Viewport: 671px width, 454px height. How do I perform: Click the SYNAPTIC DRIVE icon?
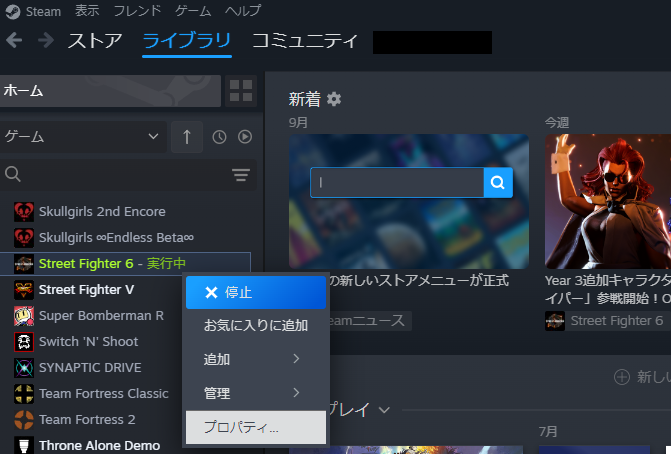click(24, 368)
